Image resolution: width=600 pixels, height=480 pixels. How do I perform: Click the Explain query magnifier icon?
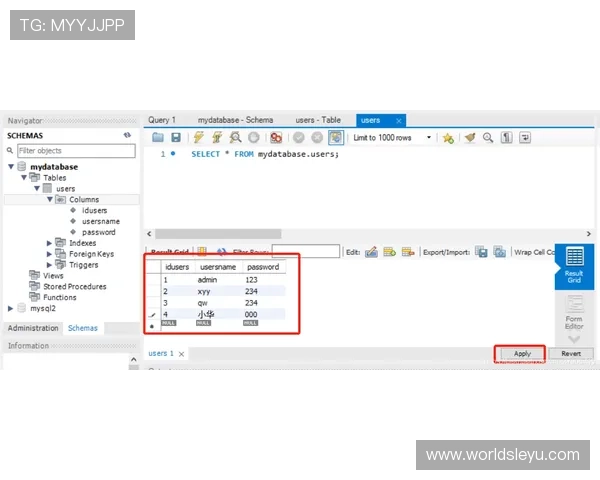point(235,138)
